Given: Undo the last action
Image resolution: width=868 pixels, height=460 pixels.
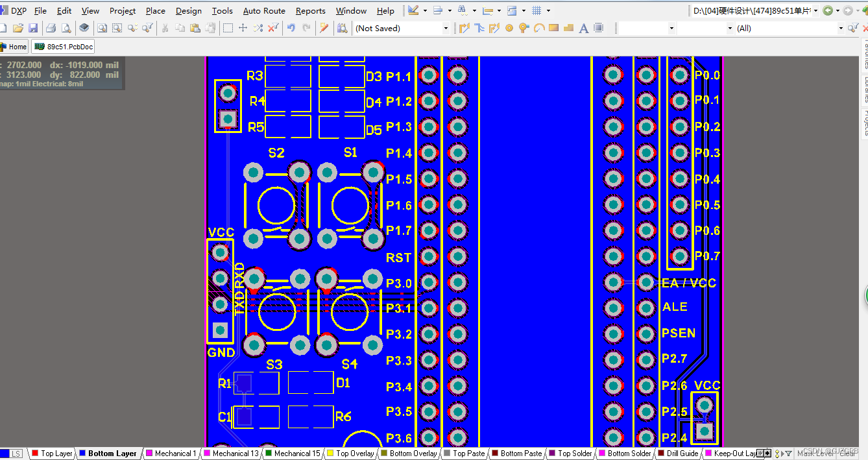Looking at the screenshot, I should pos(291,28).
